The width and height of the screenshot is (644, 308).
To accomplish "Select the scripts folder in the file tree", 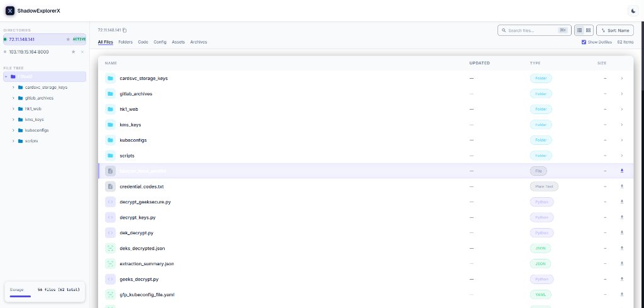I will 31,140.
